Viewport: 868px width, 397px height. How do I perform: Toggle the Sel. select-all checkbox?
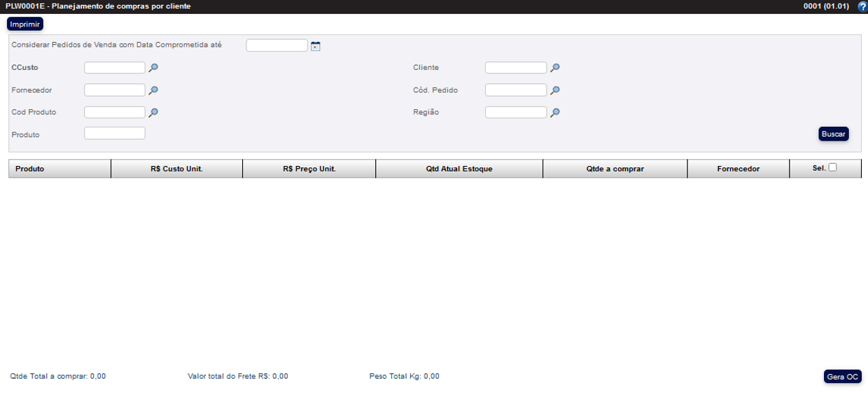pyautogui.click(x=832, y=167)
